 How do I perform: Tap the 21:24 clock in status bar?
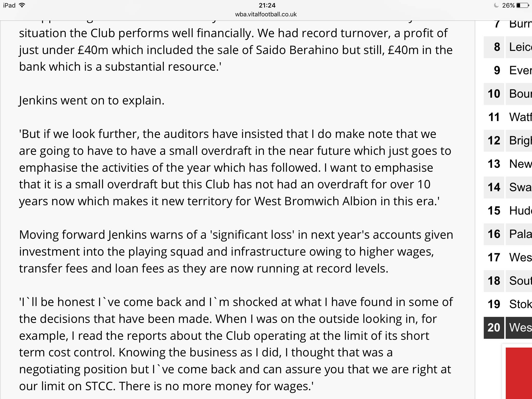(x=267, y=5)
